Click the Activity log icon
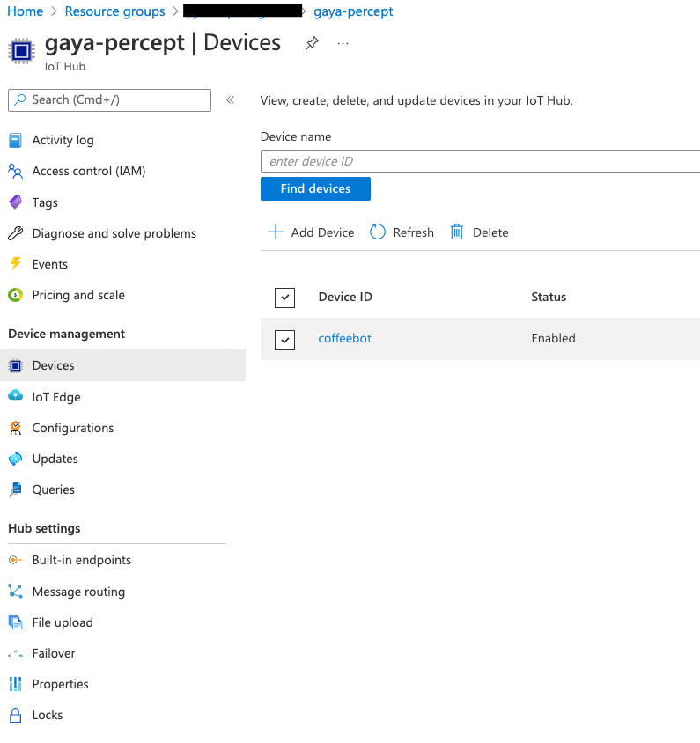The height and width of the screenshot is (743, 700). coord(15,140)
